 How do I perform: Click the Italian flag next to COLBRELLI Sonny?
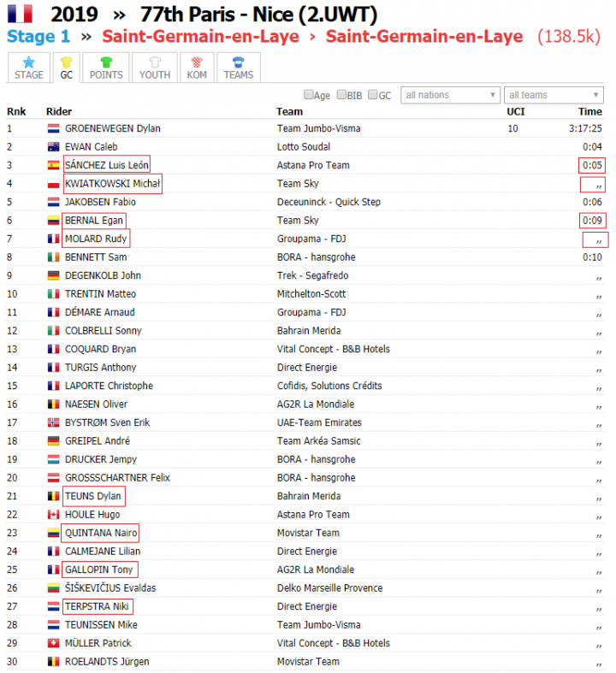click(x=53, y=331)
